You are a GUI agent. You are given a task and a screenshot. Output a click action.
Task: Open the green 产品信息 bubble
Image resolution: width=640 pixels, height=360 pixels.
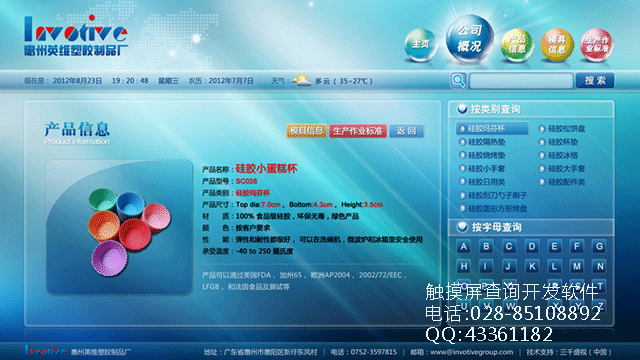click(517, 45)
